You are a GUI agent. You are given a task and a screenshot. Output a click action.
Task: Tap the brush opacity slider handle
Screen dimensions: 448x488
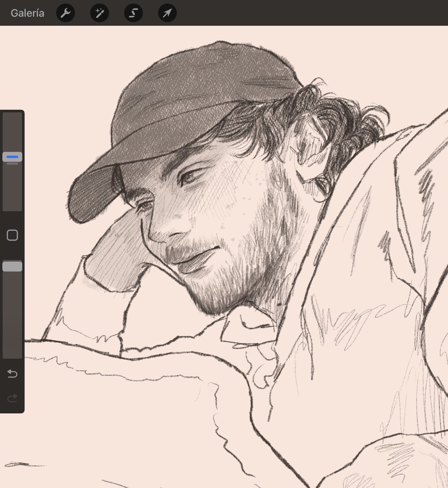[x=12, y=266]
